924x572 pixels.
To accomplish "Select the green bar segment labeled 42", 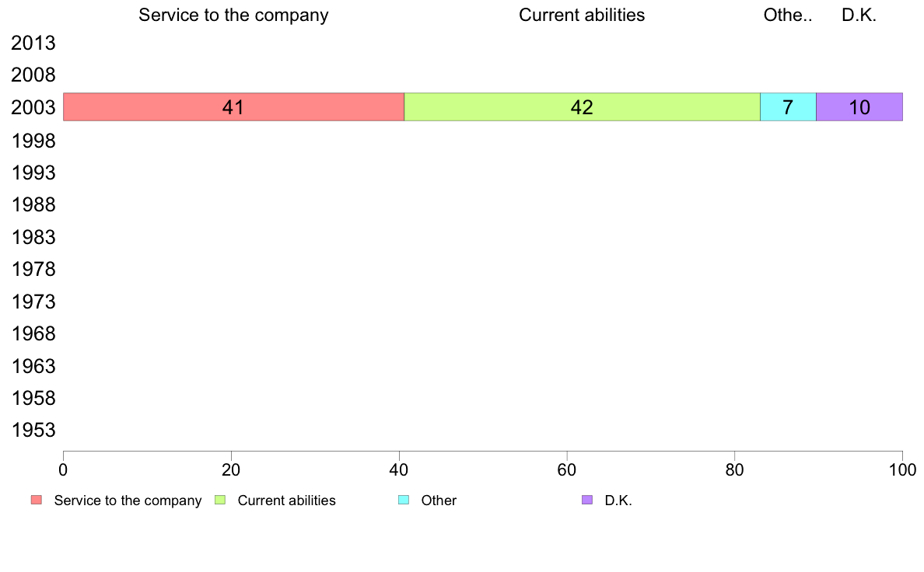I will click(x=582, y=107).
